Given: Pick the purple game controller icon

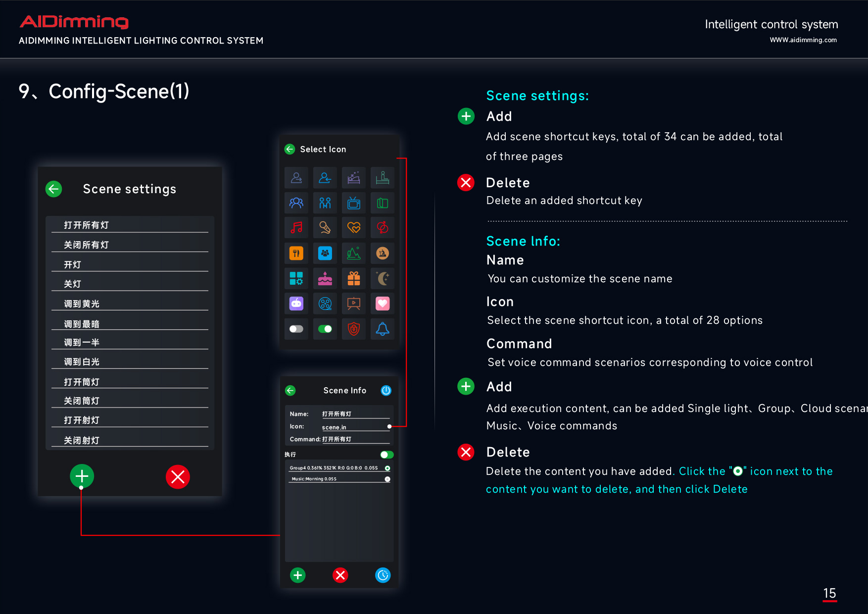Looking at the screenshot, I should tap(296, 304).
